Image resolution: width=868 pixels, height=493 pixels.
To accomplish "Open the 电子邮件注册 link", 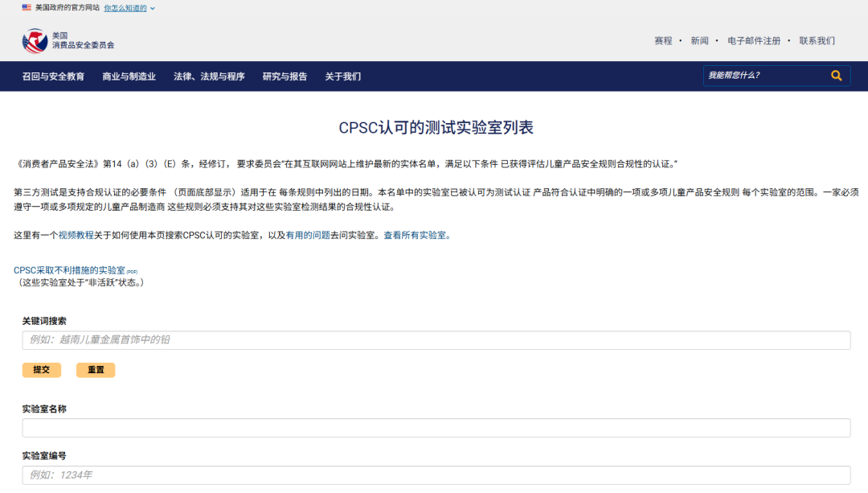I will click(x=754, y=40).
